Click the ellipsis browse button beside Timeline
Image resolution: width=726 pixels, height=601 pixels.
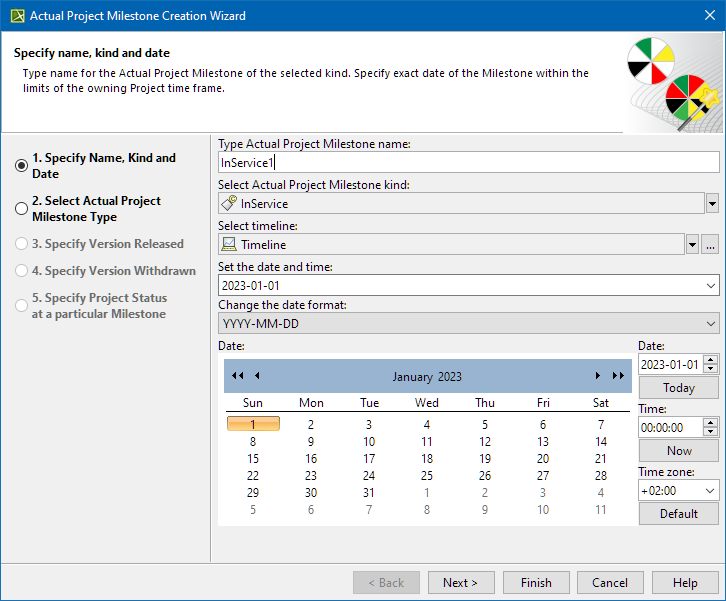pyautogui.click(x=710, y=245)
